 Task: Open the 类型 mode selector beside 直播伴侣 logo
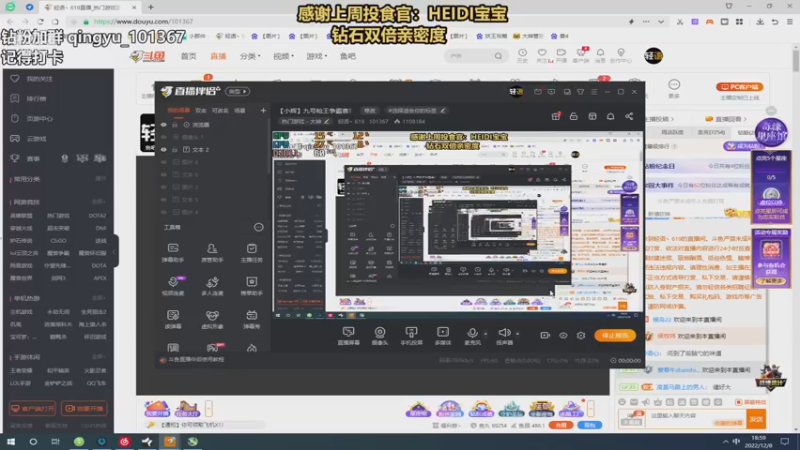point(238,91)
